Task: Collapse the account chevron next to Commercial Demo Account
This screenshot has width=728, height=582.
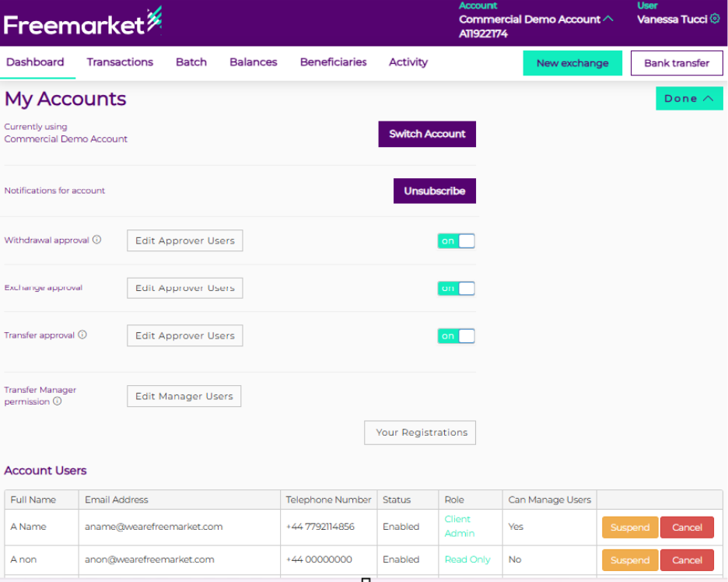Action: [608, 19]
